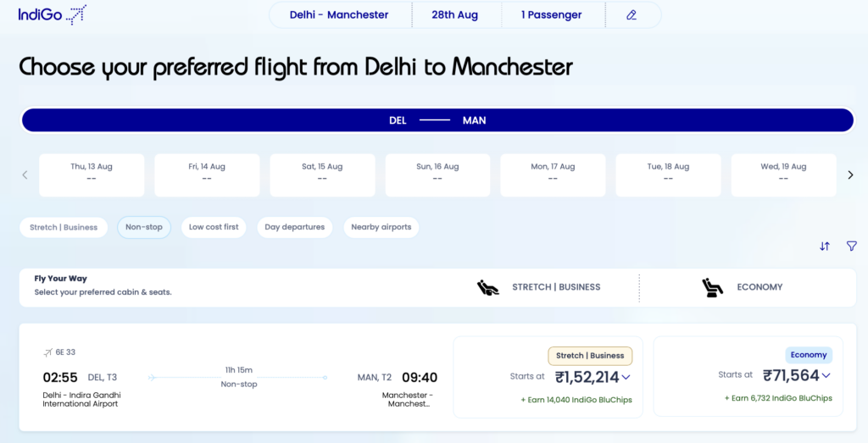Image resolution: width=868 pixels, height=443 pixels.
Task: Toggle the Non-stop filter chip
Action: click(144, 227)
